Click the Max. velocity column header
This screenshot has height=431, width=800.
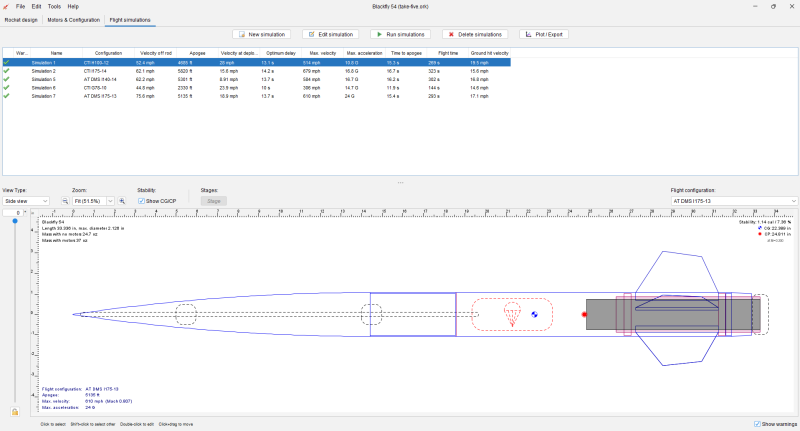[x=322, y=53]
